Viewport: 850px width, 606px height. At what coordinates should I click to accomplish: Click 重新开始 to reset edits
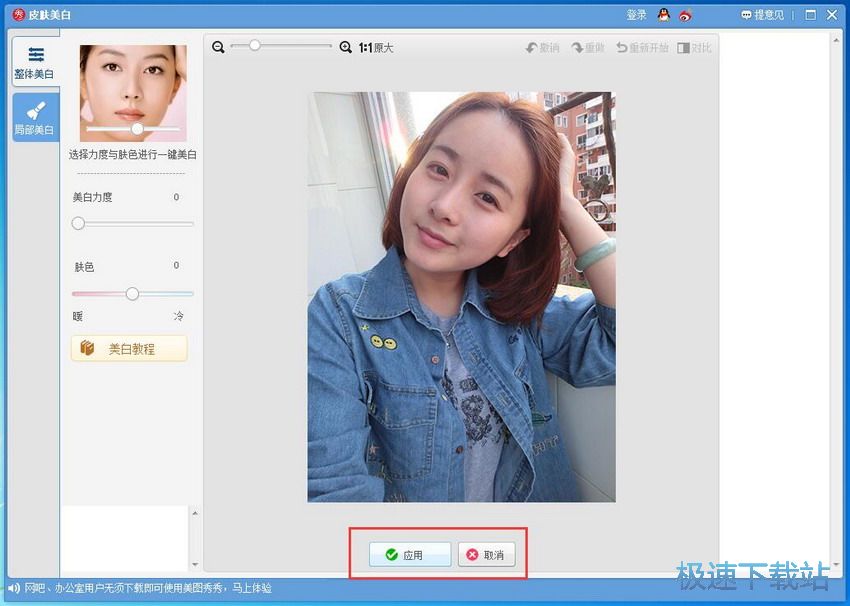642,48
